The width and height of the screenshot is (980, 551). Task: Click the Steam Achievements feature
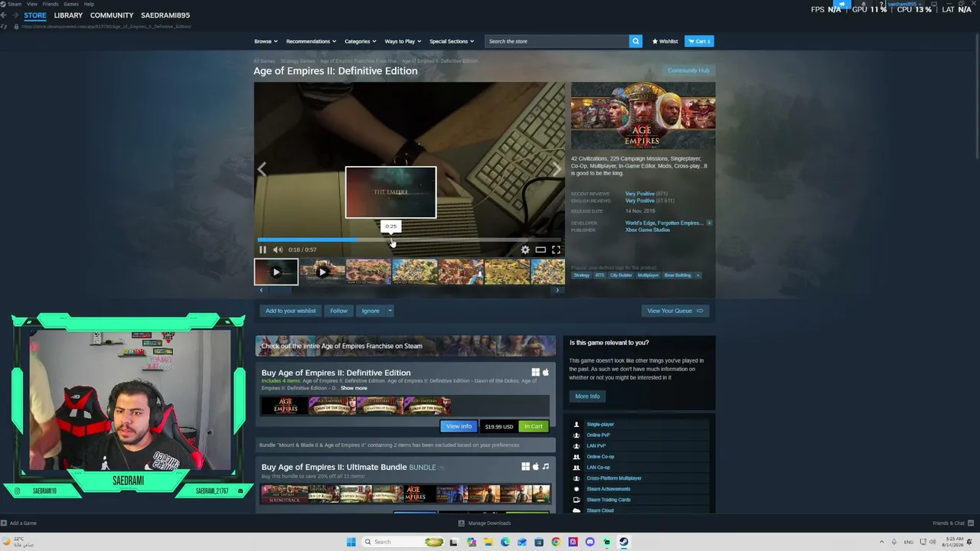(x=609, y=489)
